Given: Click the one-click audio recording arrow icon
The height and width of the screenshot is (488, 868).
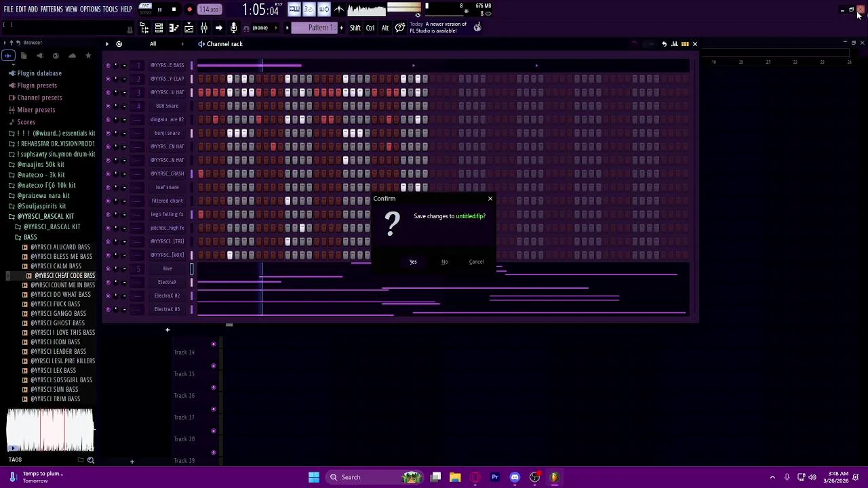Looking at the screenshot, I should click(218, 28).
